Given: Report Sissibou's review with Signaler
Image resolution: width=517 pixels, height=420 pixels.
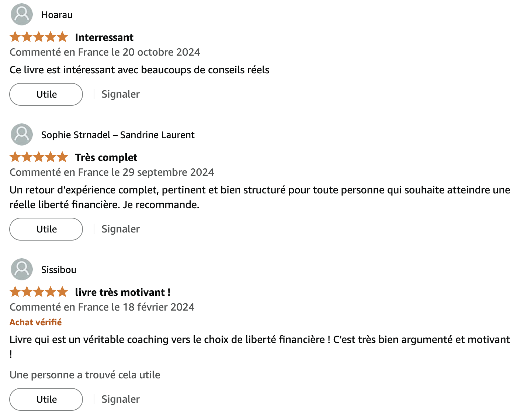Looking at the screenshot, I should (x=121, y=399).
